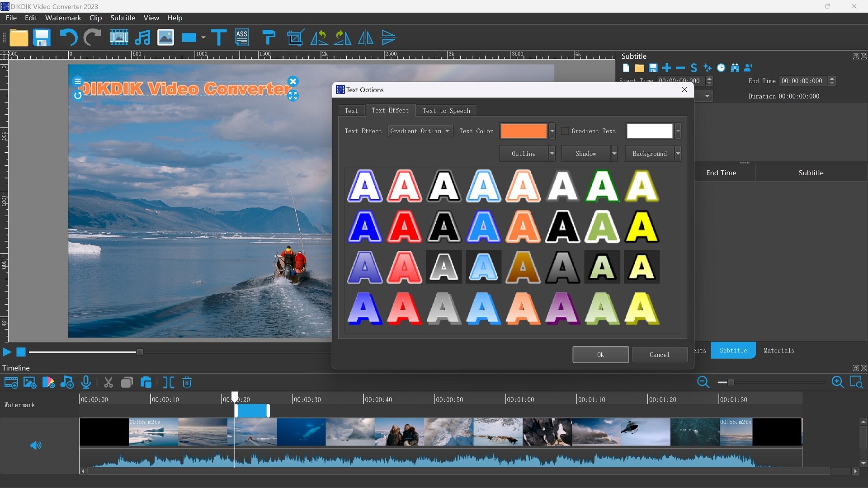
Task: Click the orange Text Color swatch
Action: click(524, 131)
